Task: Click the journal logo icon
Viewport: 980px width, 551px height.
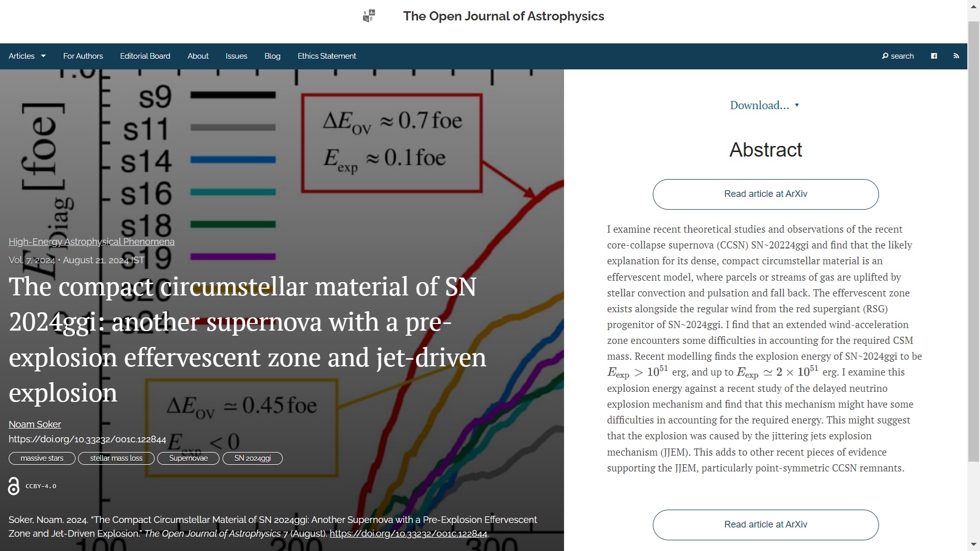Action: pos(369,16)
